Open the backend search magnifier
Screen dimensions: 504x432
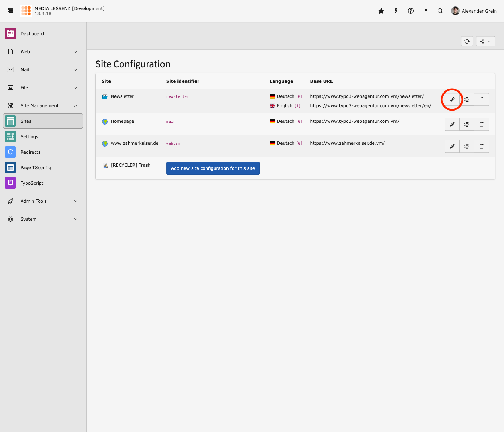[440, 11]
